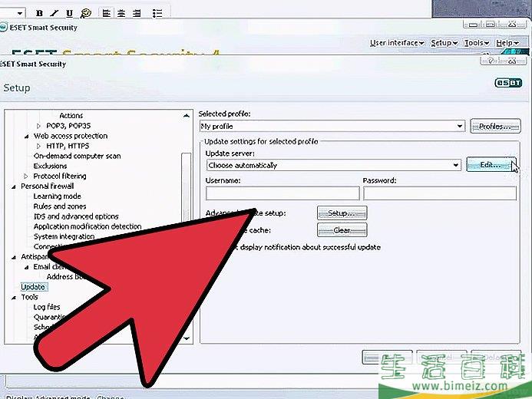Select Actions in the setup tree
The height and width of the screenshot is (399, 532).
[x=71, y=116]
